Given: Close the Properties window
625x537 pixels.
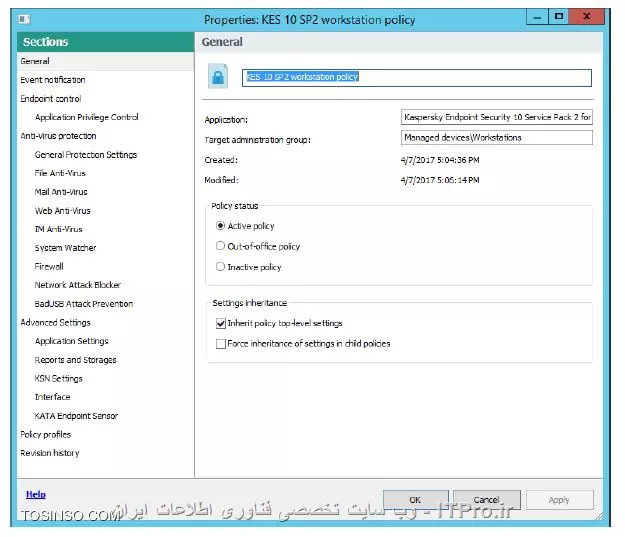Looking at the screenshot, I should [x=587, y=17].
